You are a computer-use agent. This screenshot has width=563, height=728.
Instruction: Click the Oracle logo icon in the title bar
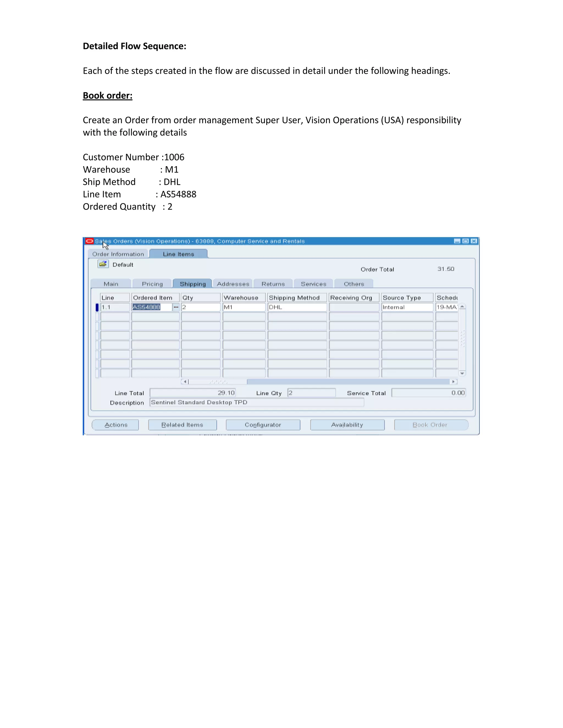click(x=89, y=241)
